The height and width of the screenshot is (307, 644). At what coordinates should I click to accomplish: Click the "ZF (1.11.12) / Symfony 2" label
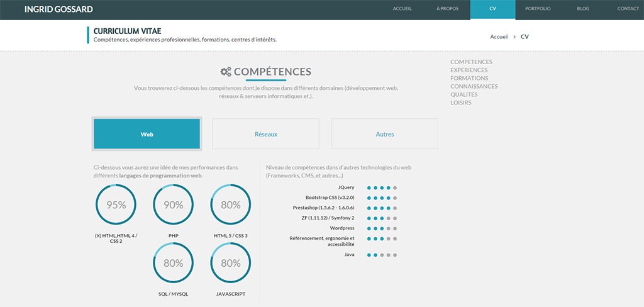click(328, 218)
